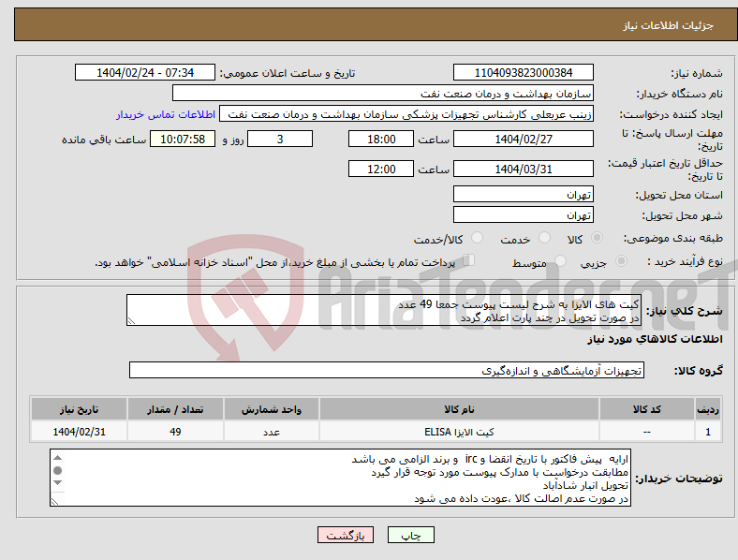The image size is (738, 560).
Task: Open اطلاعات تماس خریدار link
Action: (x=166, y=114)
